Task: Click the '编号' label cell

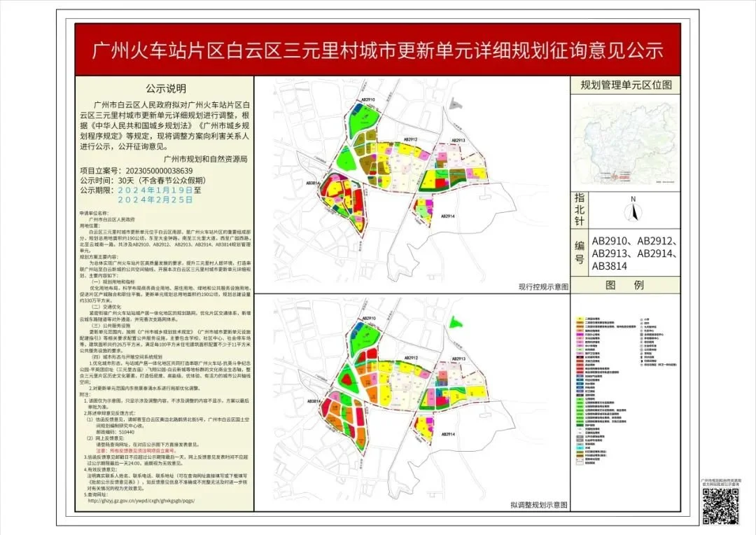Action: point(579,253)
